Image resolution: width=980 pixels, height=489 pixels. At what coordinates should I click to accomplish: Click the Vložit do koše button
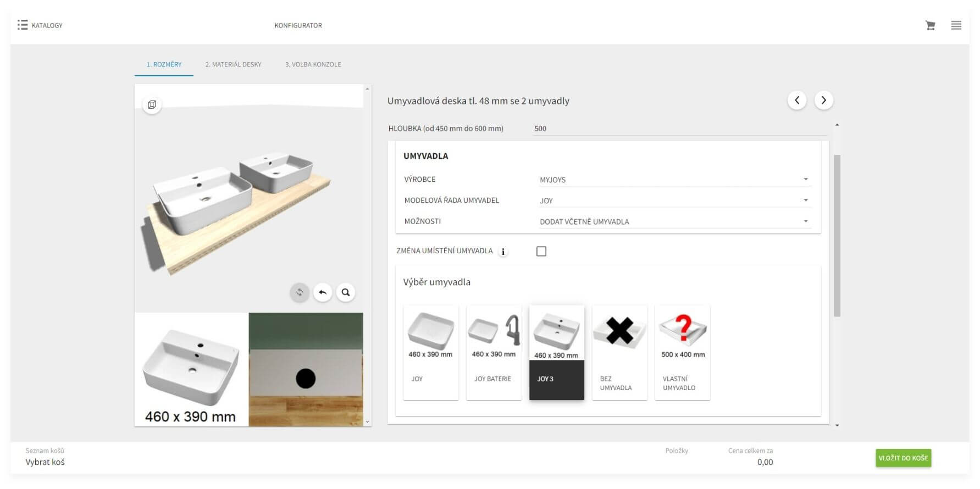[903, 458]
